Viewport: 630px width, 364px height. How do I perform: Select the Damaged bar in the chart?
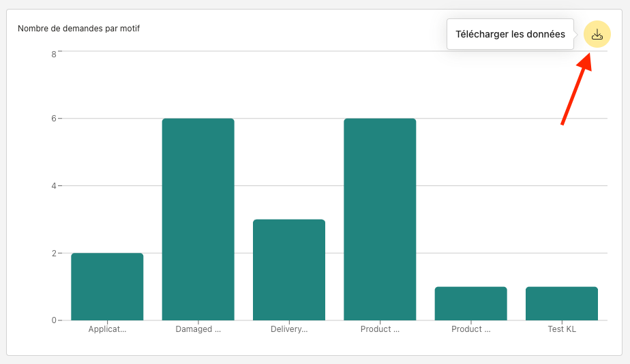coord(198,219)
